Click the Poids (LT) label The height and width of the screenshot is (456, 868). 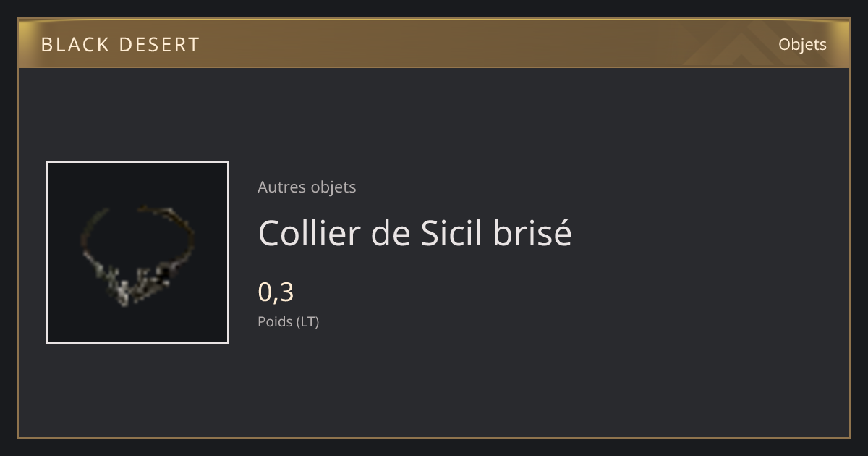pyautogui.click(x=288, y=321)
